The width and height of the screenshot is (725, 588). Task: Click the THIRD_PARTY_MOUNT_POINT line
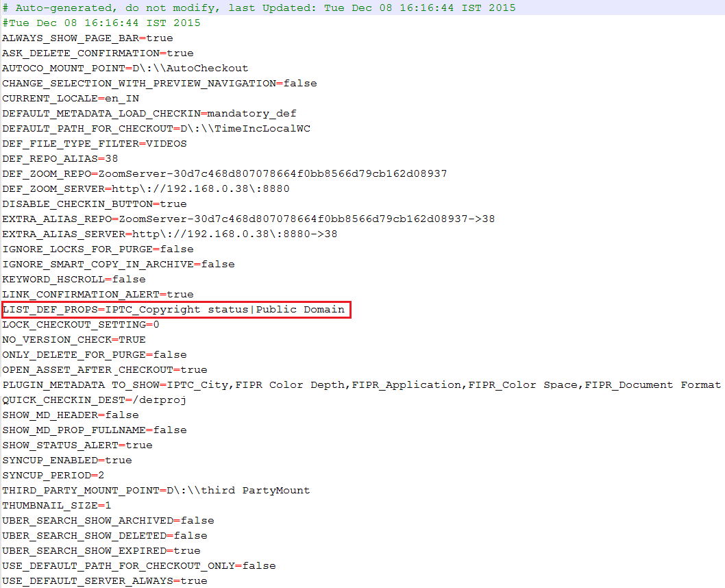tap(156, 490)
